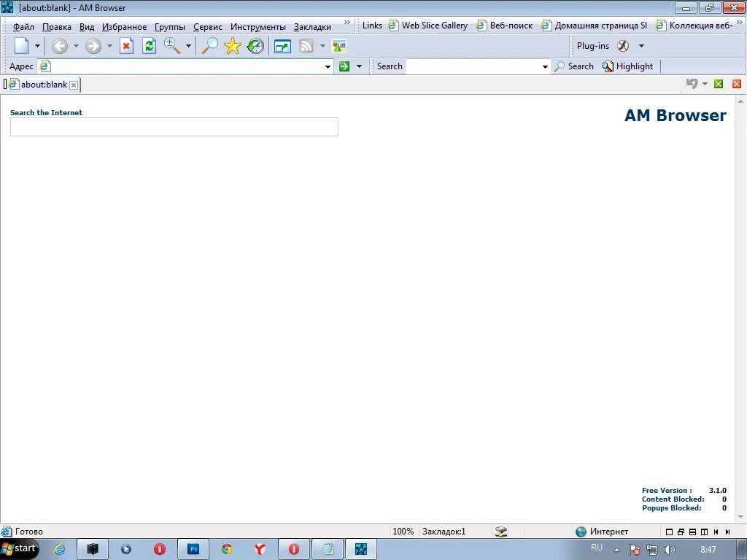Refresh the page with green arrows icon
Viewport: 747px width, 560px height.
[149, 46]
